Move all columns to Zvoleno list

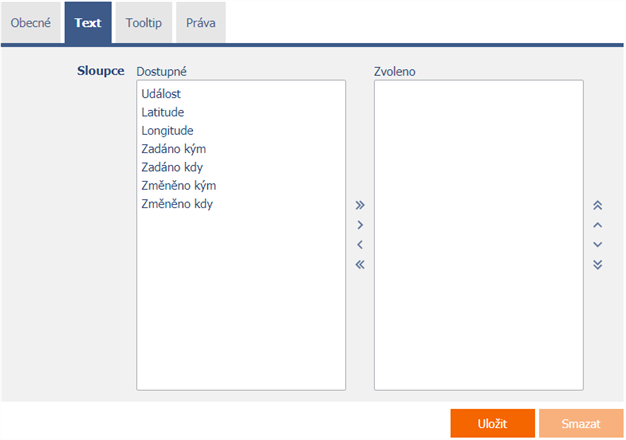coord(360,205)
